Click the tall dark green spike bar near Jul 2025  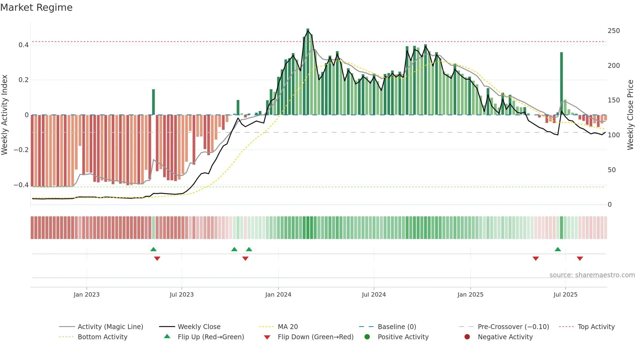tap(561, 83)
